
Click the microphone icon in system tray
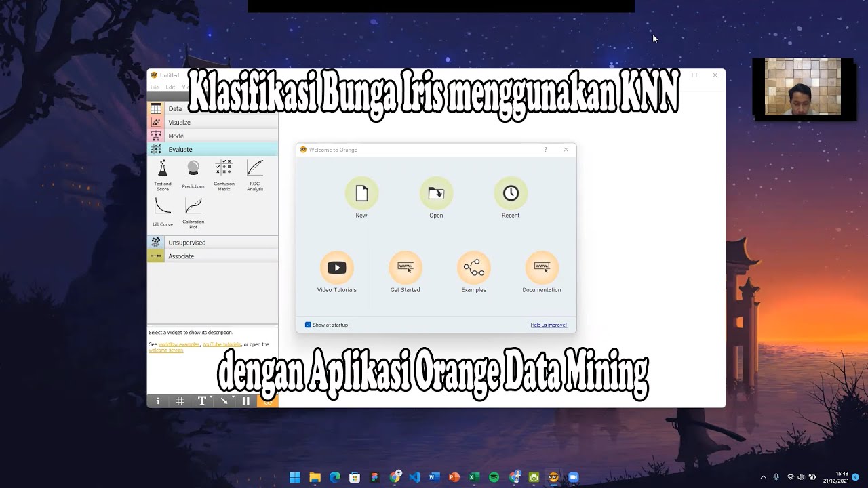coord(776,477)
